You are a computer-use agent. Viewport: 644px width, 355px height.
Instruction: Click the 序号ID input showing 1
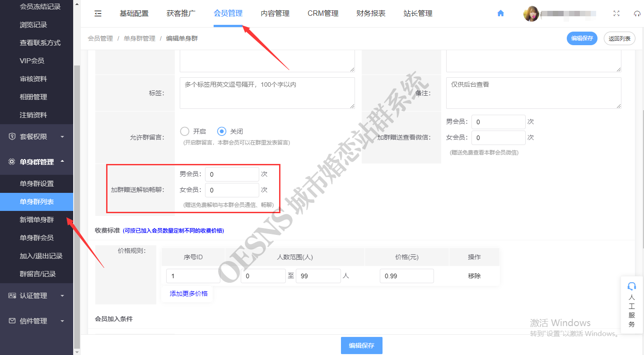(x=193, y=276)
